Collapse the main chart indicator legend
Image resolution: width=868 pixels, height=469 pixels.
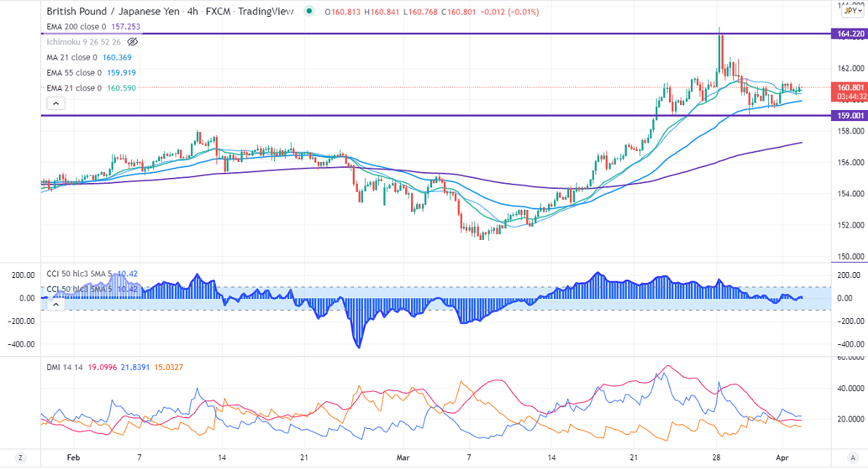(56, 104)
